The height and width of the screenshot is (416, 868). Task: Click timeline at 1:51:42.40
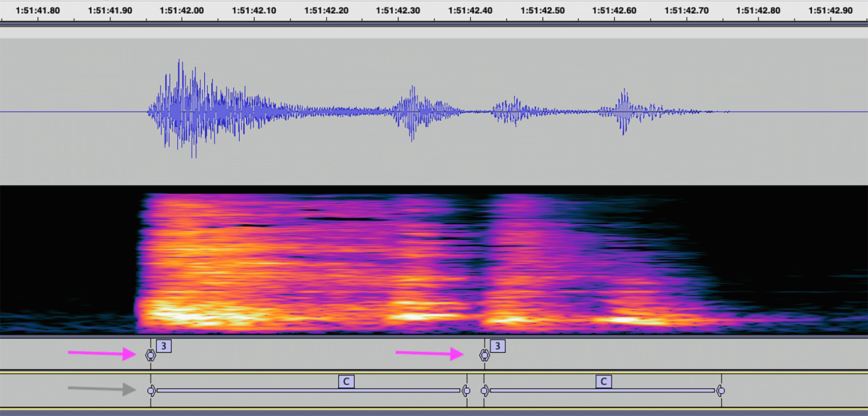click(x=470, y=11)
